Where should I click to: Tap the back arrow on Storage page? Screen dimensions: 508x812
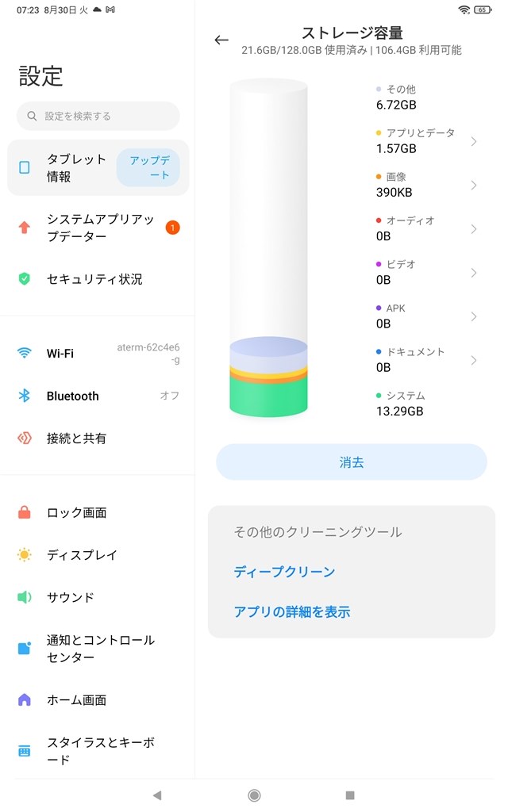tap(221, 40)
